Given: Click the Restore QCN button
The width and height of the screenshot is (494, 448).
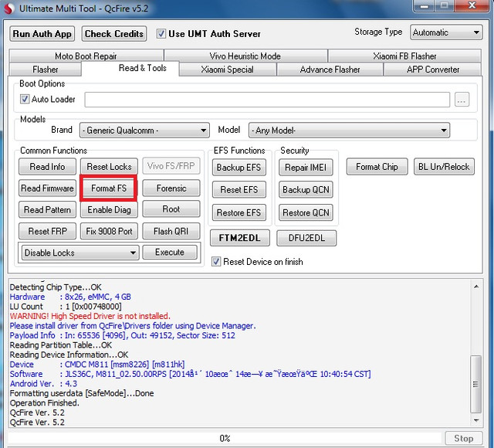Looking at the screenshot, I should [306, 213].
